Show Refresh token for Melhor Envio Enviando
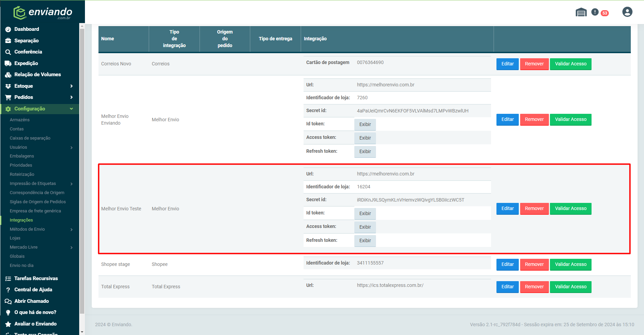Viewport: 644px width, 335px height. (365, 152)
